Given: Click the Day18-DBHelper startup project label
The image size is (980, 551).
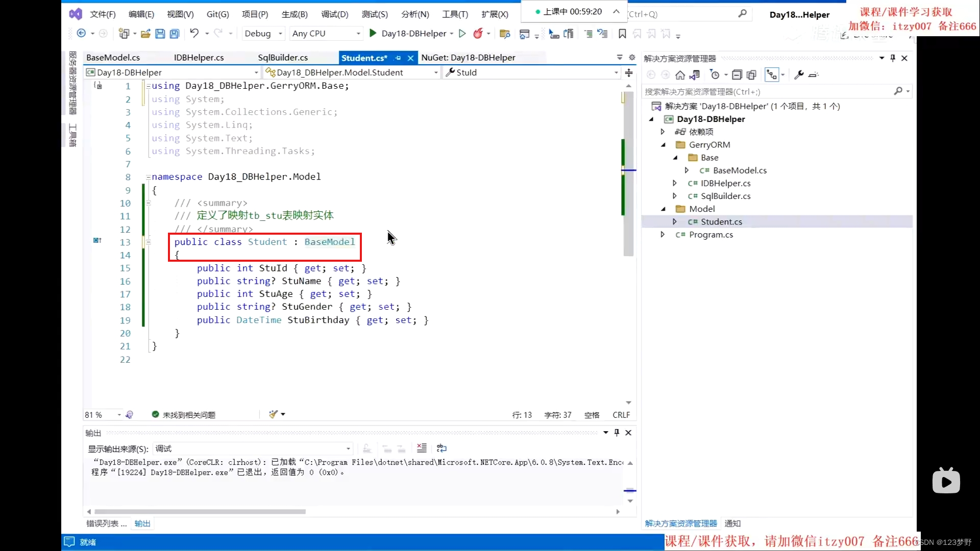Looking at the screenshot, I should coord(414,34).
